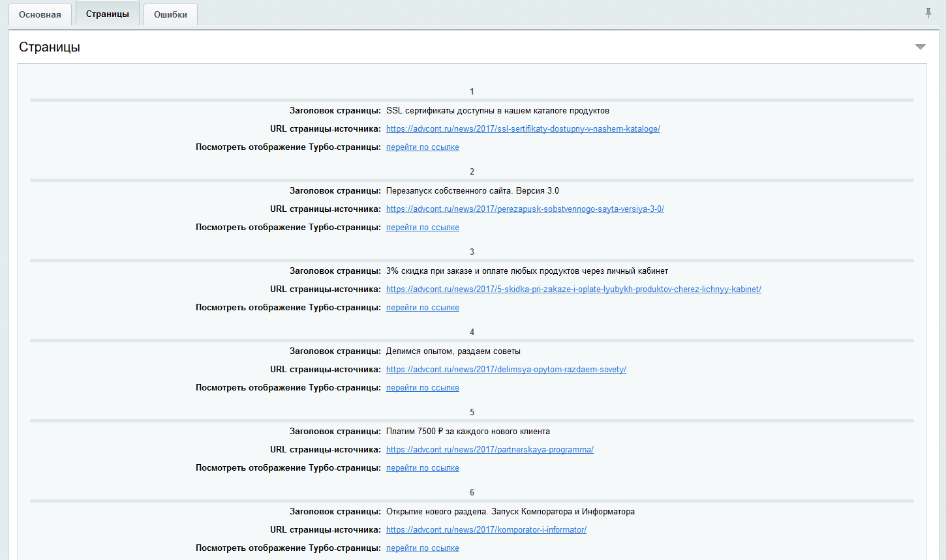The width and height of the screenshot is (946, 560).
Task: Switch to the Основная tab
Action: [x=40, y=14]
